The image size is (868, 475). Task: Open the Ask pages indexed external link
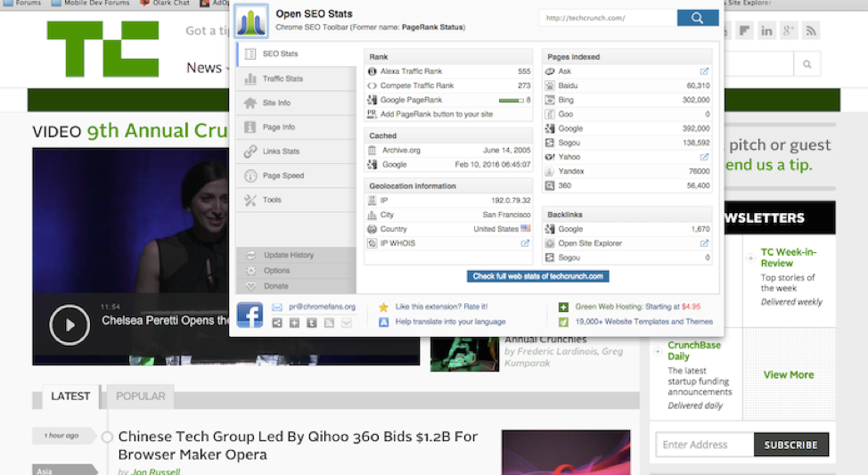704,71
